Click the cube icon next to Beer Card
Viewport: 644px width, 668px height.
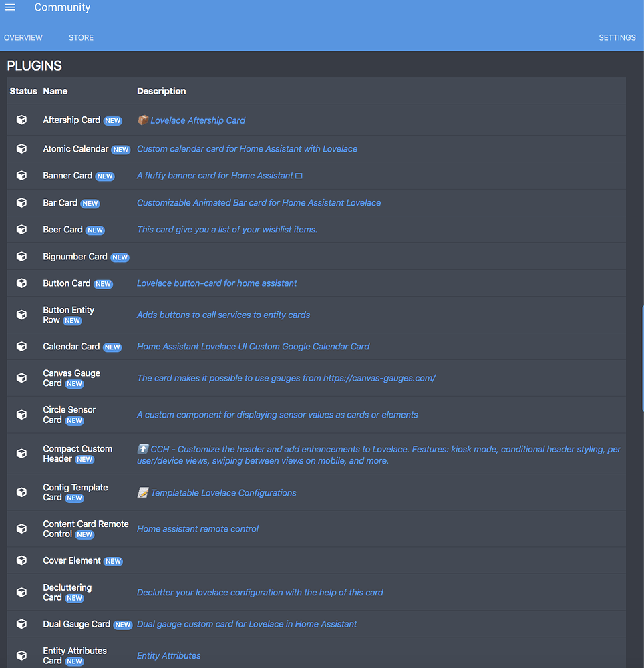click(21, 229)
